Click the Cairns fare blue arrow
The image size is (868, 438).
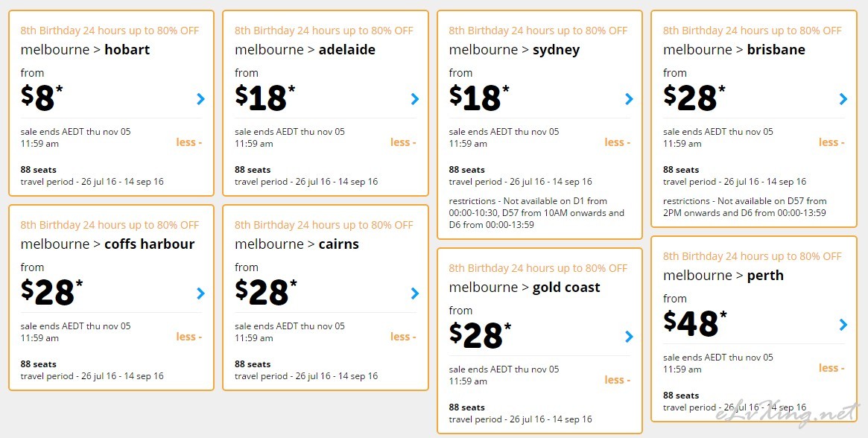coord(414,293)
